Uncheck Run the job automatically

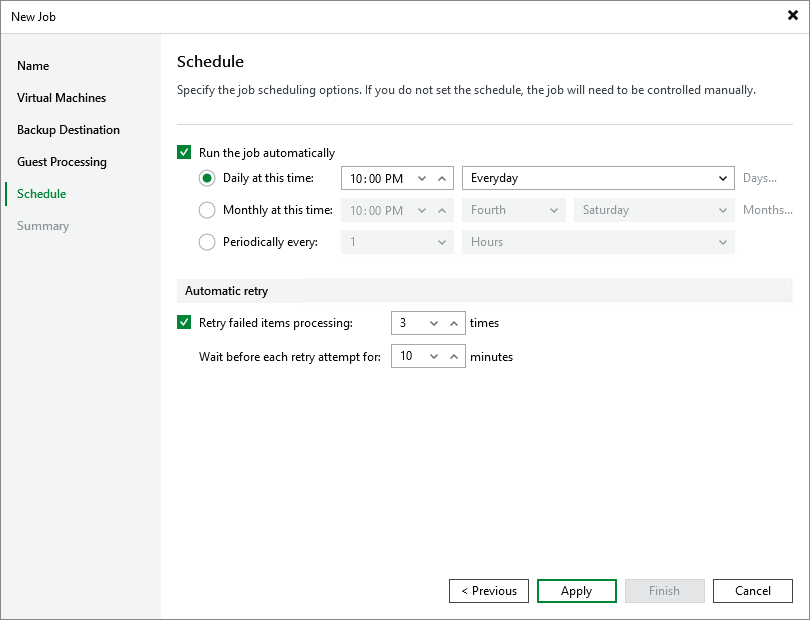tap(185, 152)
